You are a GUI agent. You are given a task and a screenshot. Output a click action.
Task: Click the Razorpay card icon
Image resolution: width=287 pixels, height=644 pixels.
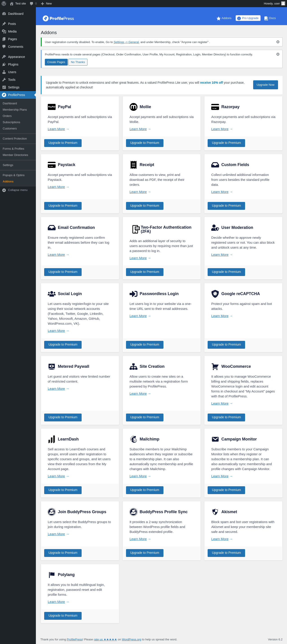click(215, 107)
